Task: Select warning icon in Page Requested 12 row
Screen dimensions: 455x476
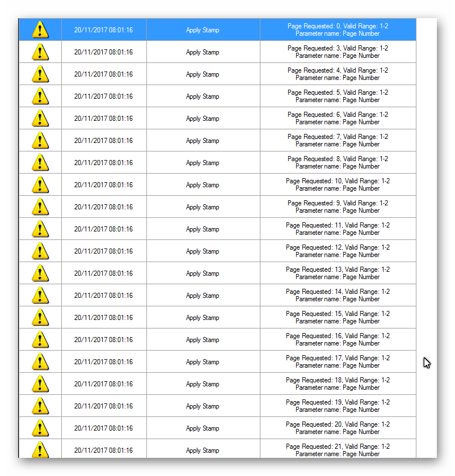Action: (x=40, y=251)
